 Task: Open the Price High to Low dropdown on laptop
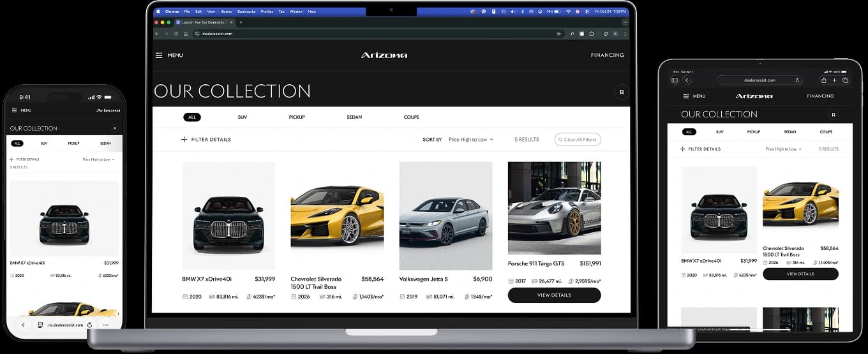click(x=470, y=140)
